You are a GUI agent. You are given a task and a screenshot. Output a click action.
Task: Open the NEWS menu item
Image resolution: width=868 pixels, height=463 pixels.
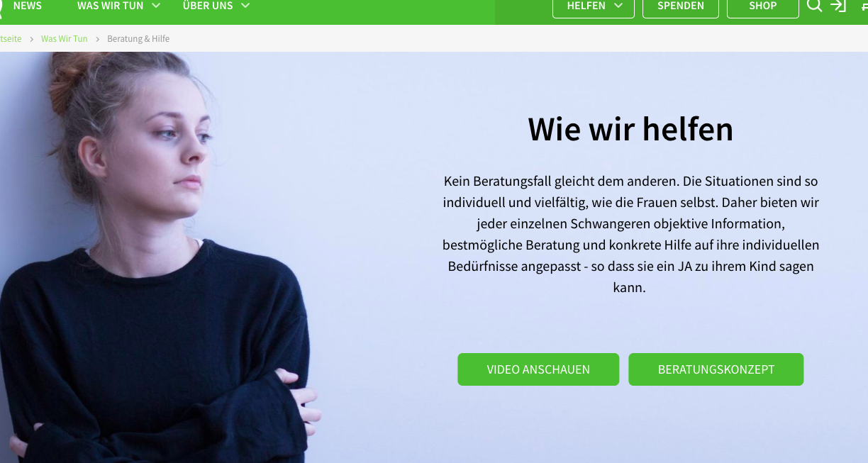(x=28, y=6)
